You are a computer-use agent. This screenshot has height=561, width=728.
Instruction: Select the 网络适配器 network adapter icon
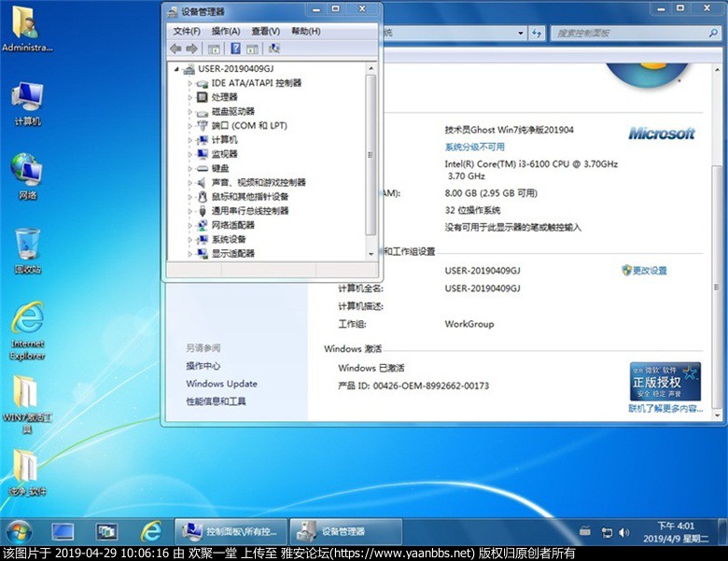point(202,225)
